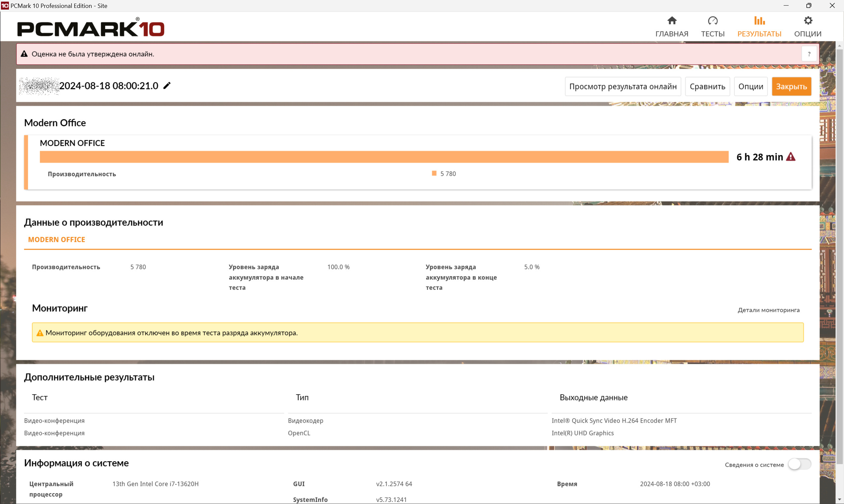
Task: Click the yellow monitoring warning icon
Action: point(40,333)
